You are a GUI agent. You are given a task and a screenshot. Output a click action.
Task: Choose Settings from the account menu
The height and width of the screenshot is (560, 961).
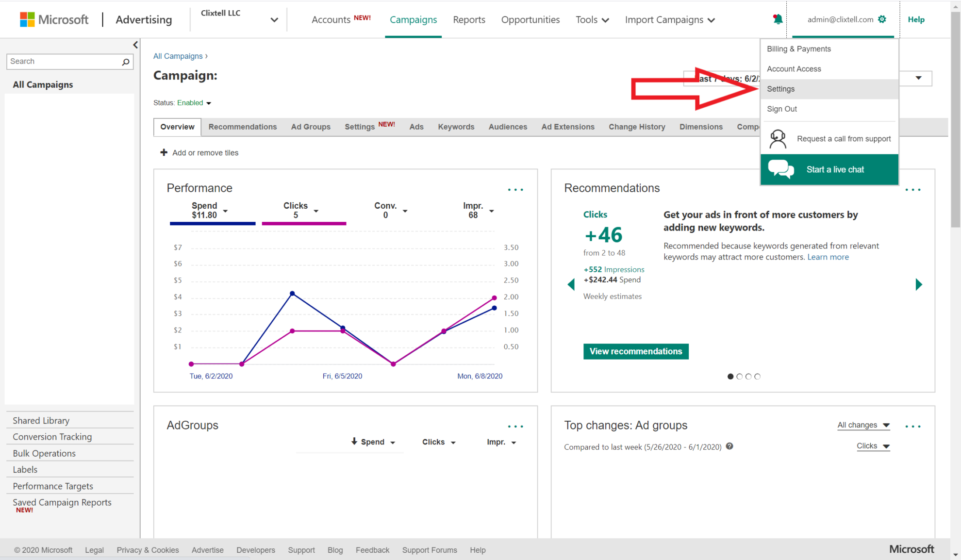pyautogui.click(x=780, y=89)
